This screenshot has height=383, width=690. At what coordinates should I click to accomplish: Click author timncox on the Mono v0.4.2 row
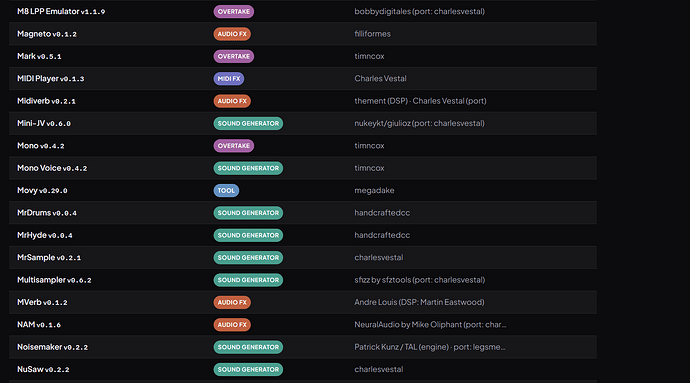[369, 146]
